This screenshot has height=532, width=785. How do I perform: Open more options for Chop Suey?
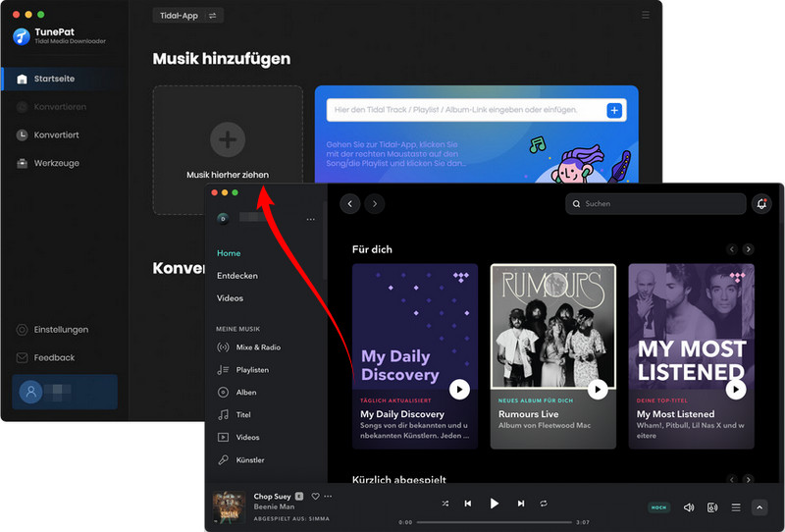pos(328,496)
